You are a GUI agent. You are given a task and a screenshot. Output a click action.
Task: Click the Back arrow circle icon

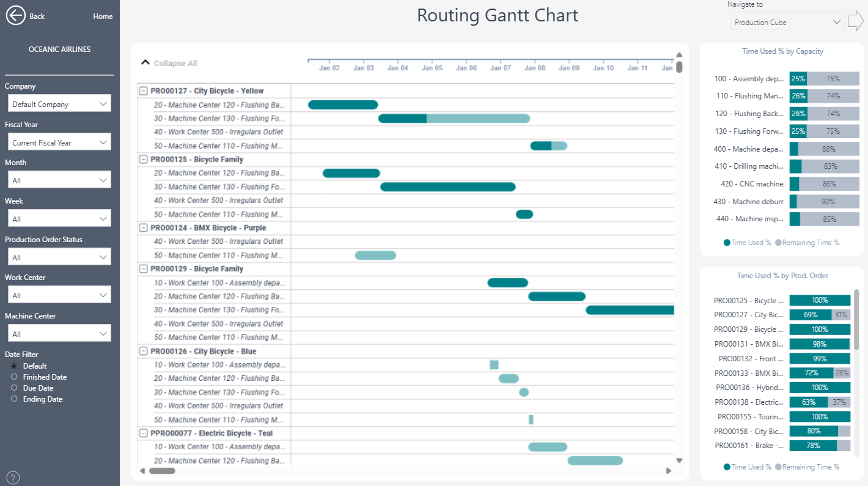(x=16, y=16)
